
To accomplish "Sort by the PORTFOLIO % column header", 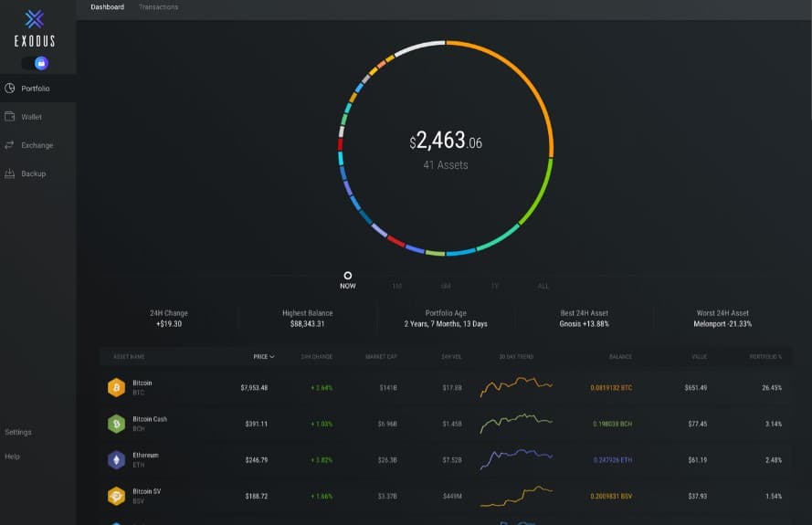I will pos(765,357).
